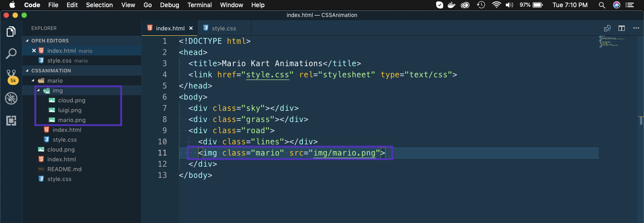Open the Edit menu
The width and height of the screenshot is (644, 223).
point(72,5)
